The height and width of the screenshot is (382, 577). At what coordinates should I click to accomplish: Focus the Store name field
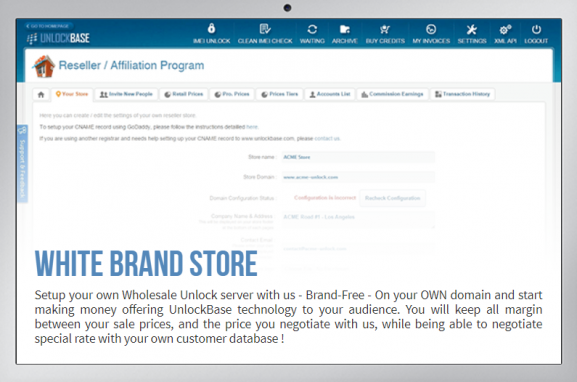pyautogui.click(x=358, y=157)
